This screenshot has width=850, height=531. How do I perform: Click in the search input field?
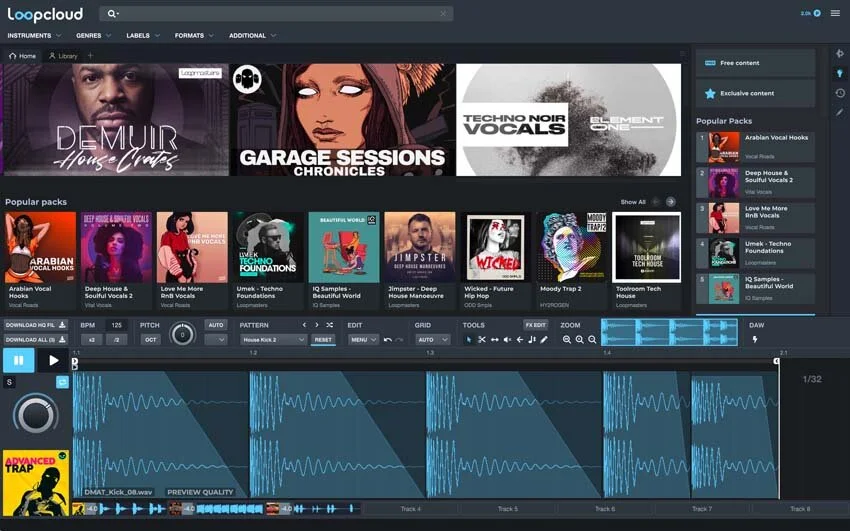pyautogui.click(x=276, y=14)
